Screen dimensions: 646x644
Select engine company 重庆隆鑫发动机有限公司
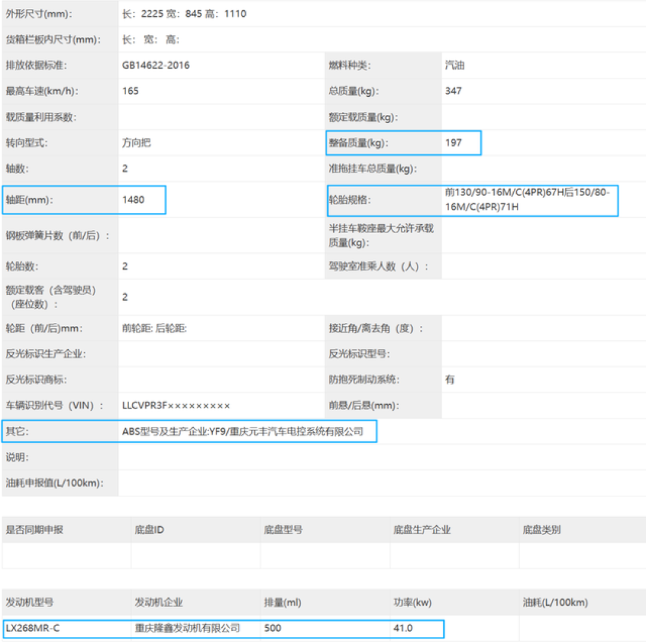187,628
